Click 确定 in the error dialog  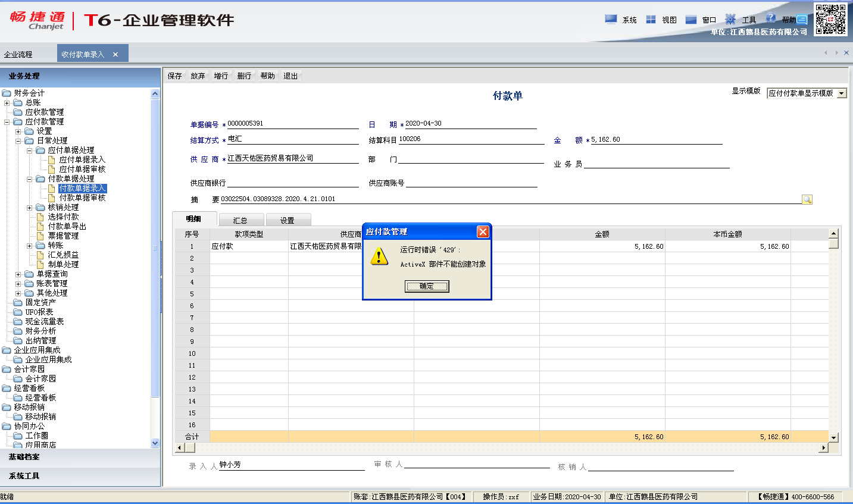427,286
